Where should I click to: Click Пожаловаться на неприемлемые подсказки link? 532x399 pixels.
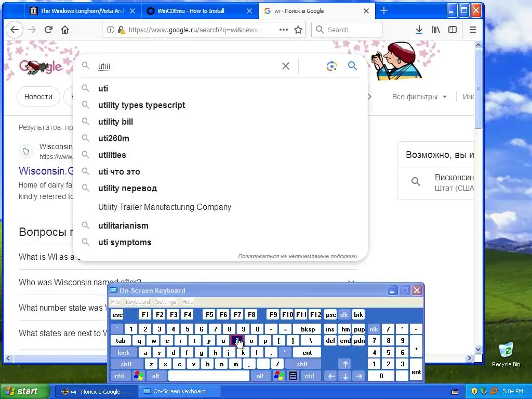coord(298,256)
